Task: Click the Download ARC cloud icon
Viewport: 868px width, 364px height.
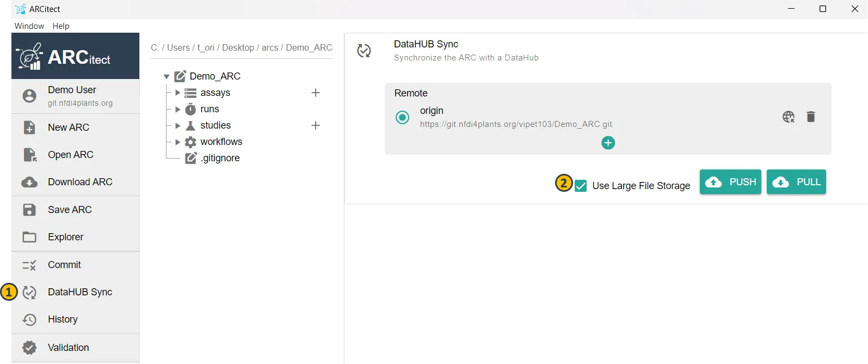Action: 29,182
